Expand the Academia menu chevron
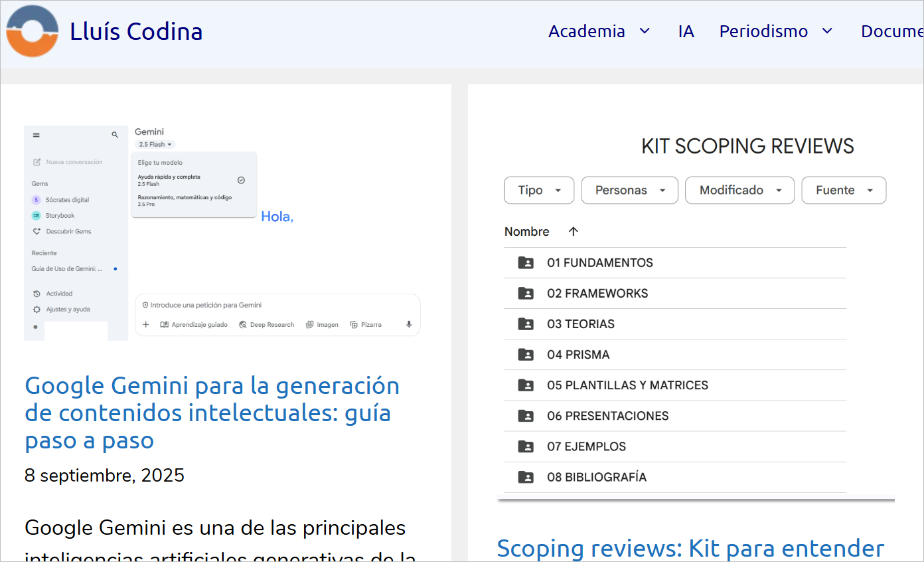924x562 pixels. point(644,31)
